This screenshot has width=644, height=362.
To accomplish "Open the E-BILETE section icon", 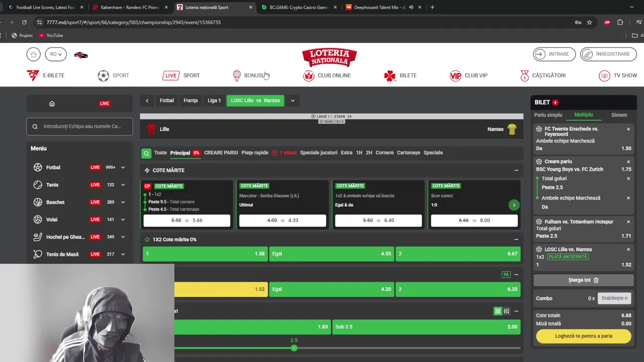I will point(33,75).
